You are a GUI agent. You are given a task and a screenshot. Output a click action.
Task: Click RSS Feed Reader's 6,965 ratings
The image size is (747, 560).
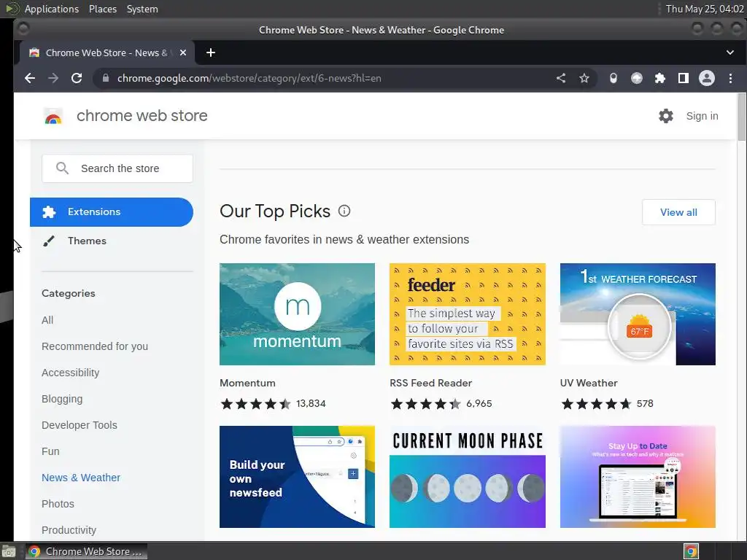pyautogui.click(x=479, y=404)
